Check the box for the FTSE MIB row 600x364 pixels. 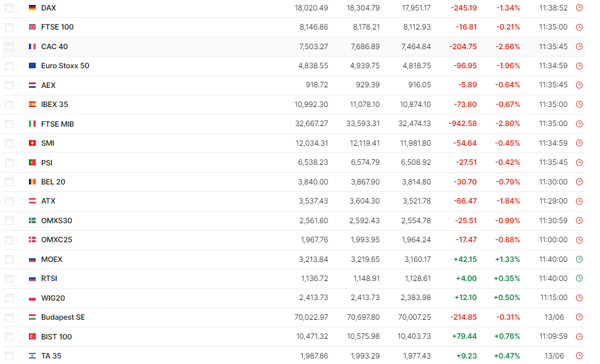9,124
